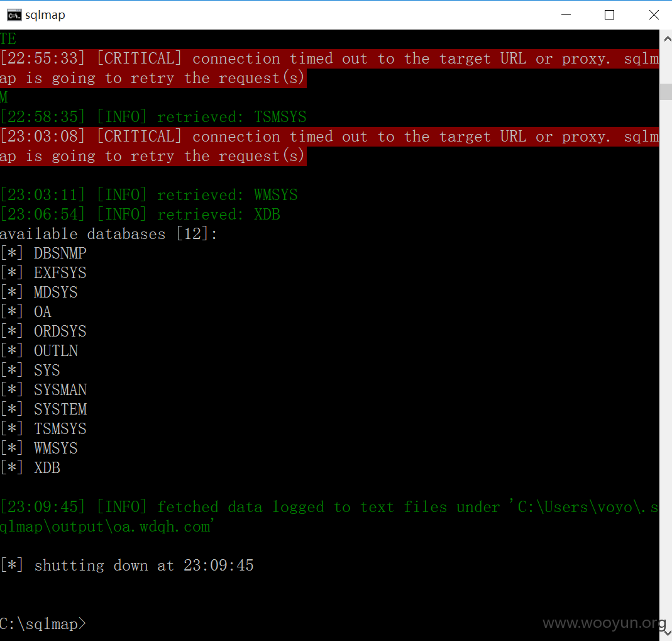Minimize the sqlmap console window
Image resolution: width=672 pixels, height=641 pixels.
coord(566,15)
